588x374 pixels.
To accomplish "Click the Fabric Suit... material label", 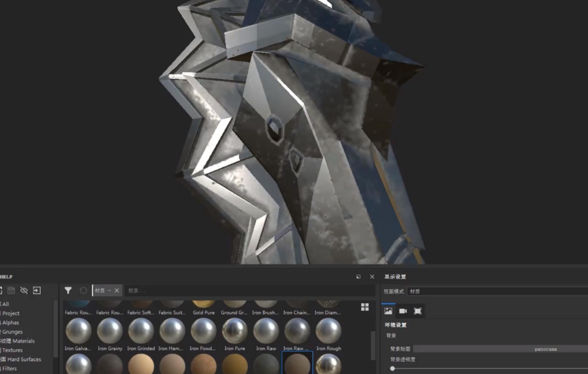I will tap(172, 312).
